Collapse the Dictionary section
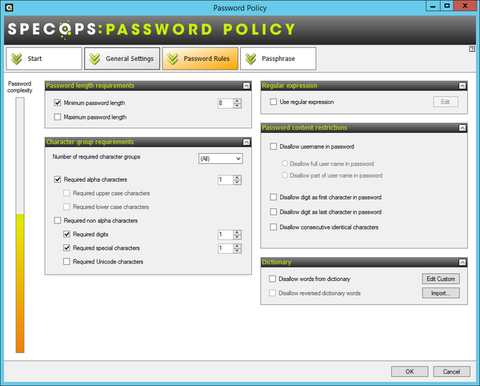Screen dimensions: 480x386 click(462, 262)
